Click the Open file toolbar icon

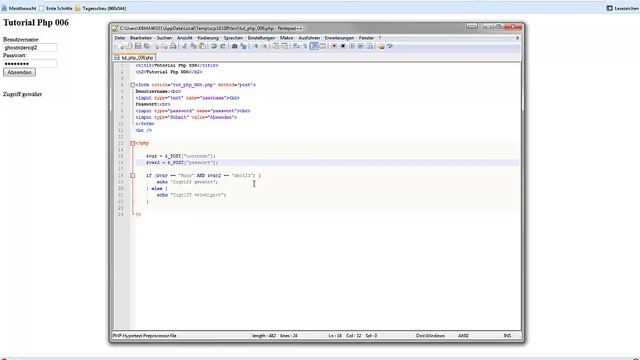click(129, 46)
